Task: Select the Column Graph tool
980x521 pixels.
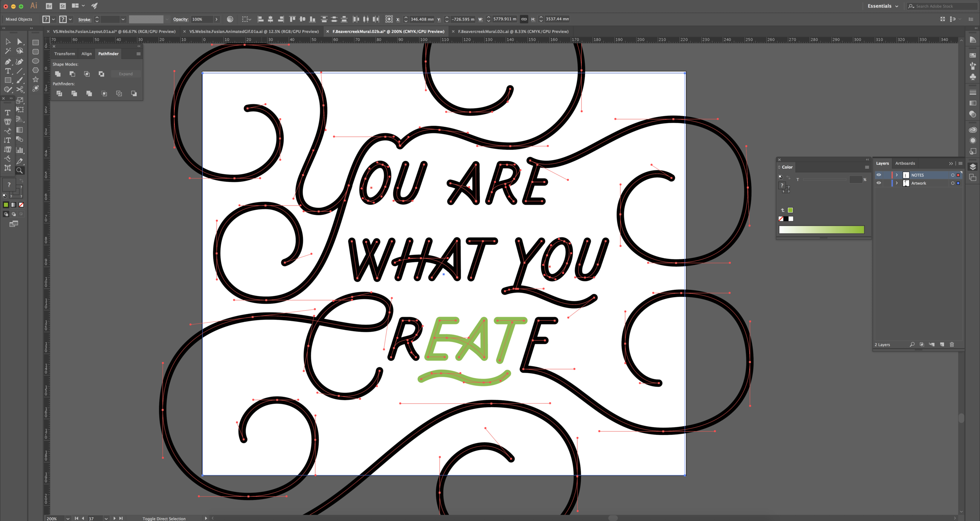Action: pyautogui.click(x=20, y=150)
